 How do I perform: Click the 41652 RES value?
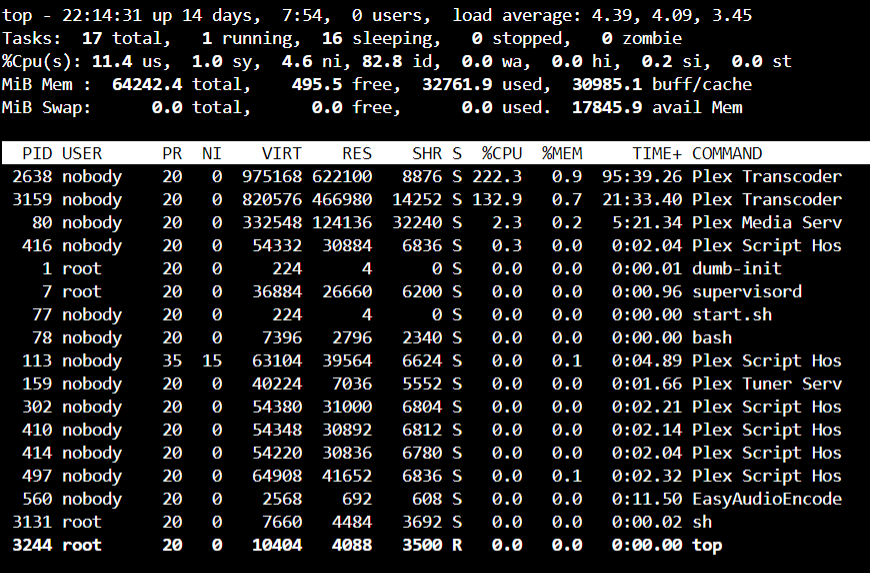[x=347, y=476]
